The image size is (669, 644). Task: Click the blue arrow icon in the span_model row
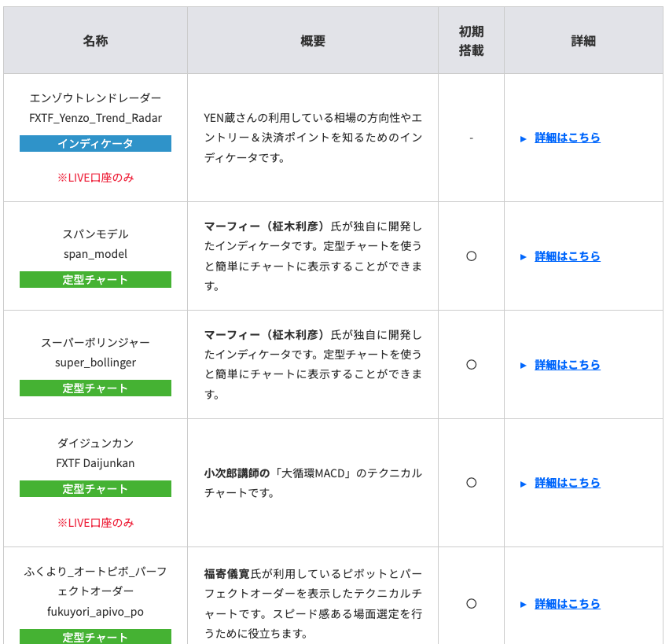coord(524,257)
